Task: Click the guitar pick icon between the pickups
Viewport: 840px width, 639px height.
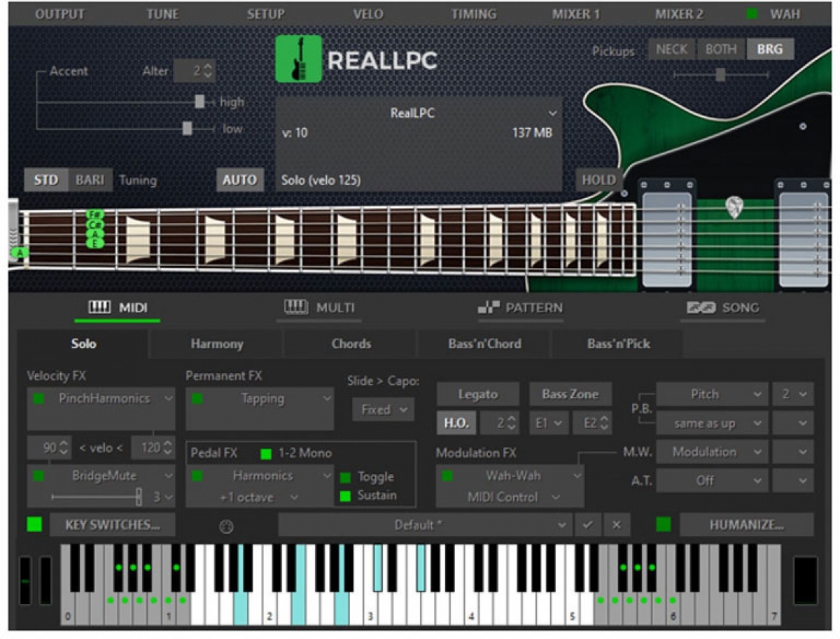Action: 734,207
